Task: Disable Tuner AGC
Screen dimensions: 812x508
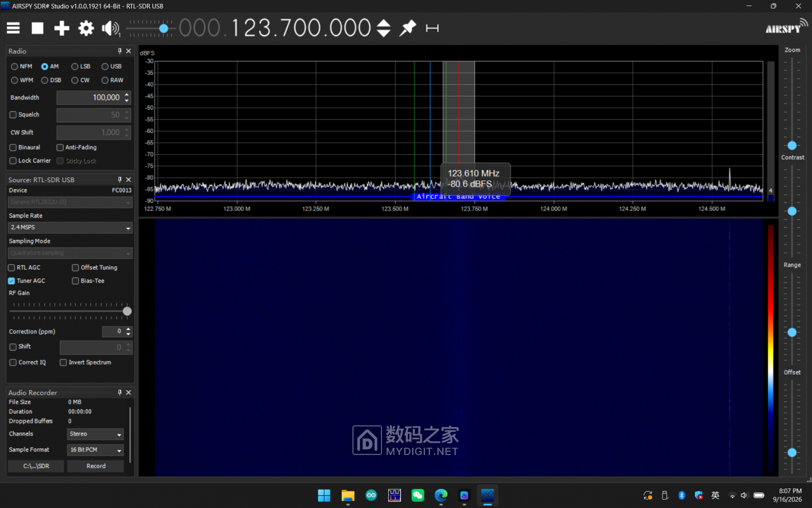Action: coord(11,281)
